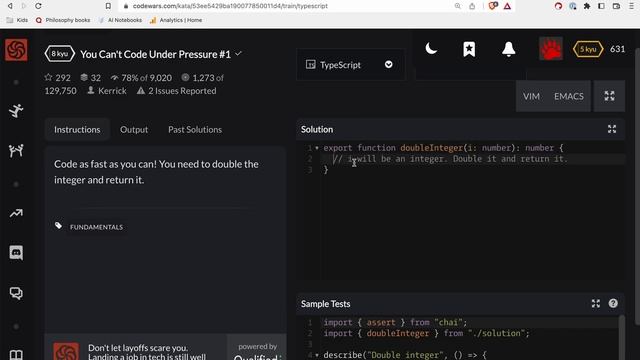This screenshot has width=640, height=360.
Task: Click the FUNDAMENTALS tag
Action: (96, 227)
